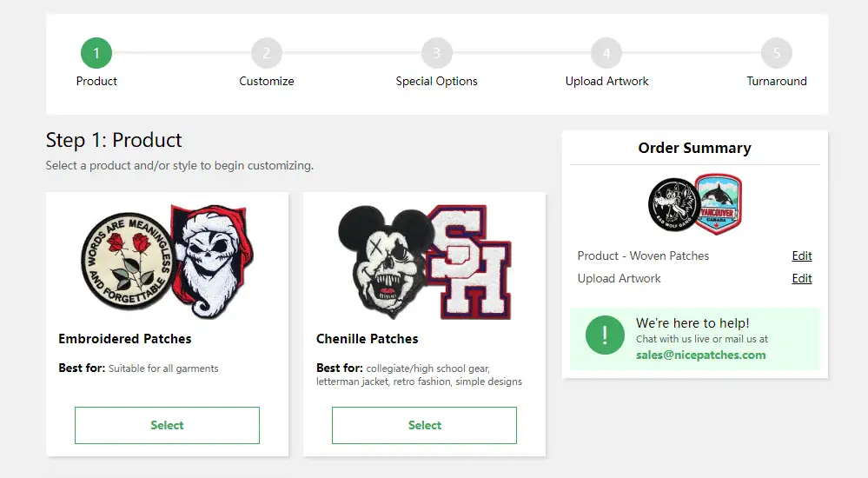Click the Chenille Patches title
The width and height of the screenshot is (868, 478).
coord(367,339)
